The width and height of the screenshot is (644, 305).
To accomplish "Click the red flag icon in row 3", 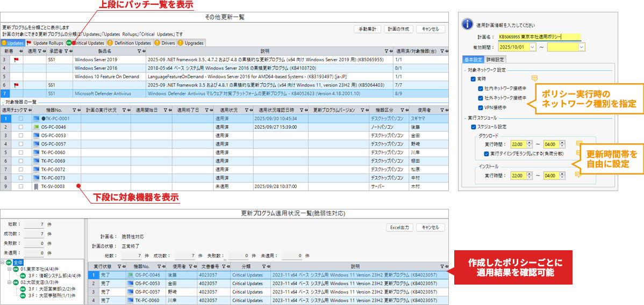I will (x=16, y=60).
